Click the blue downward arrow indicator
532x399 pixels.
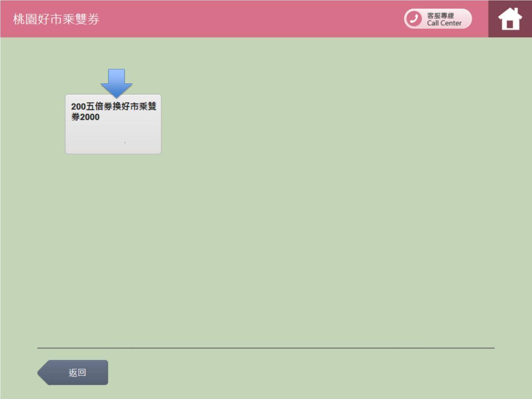click(116, 82)
